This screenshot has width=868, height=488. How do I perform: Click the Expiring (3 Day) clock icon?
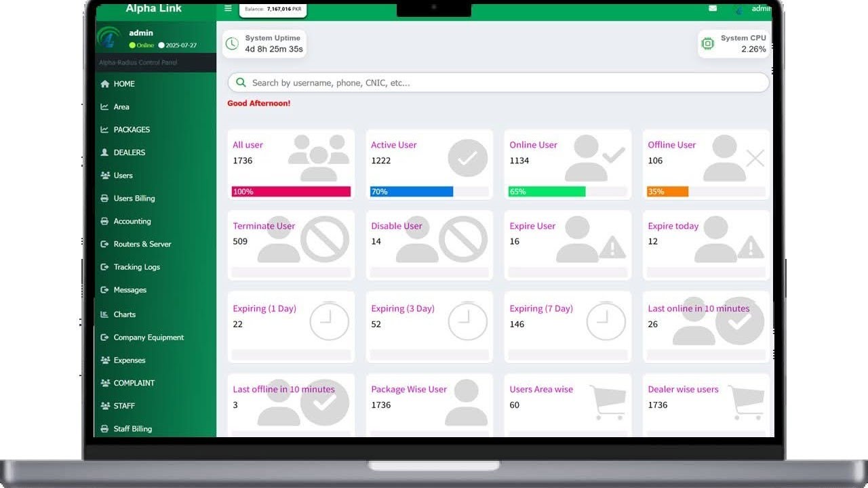[468, 320]
